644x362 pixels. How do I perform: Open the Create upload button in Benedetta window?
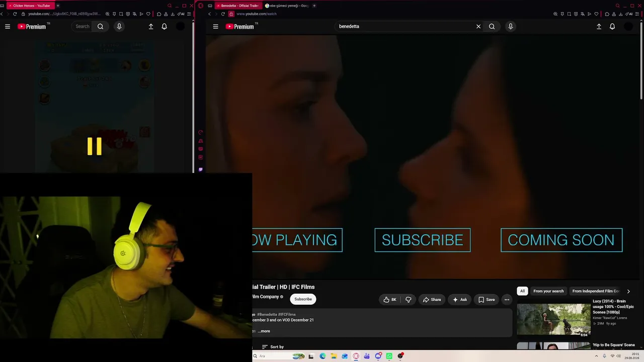pos(599,27)
